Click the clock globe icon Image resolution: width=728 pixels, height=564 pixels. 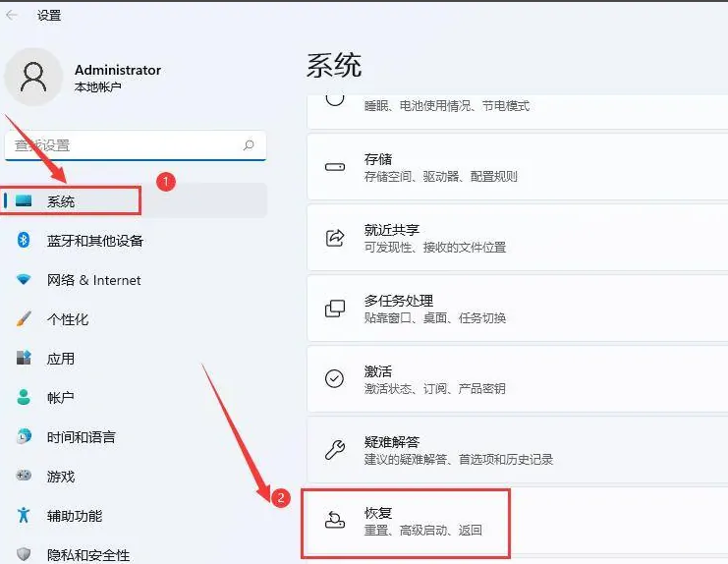[x=24, y=436]
